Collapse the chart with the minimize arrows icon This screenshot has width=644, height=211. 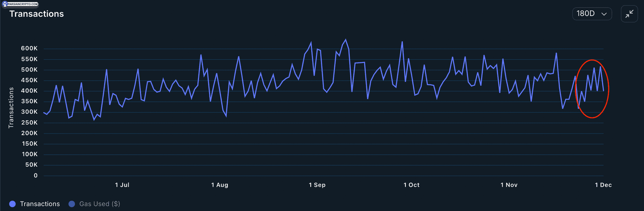pyautogui.click(x=629, y=14)
